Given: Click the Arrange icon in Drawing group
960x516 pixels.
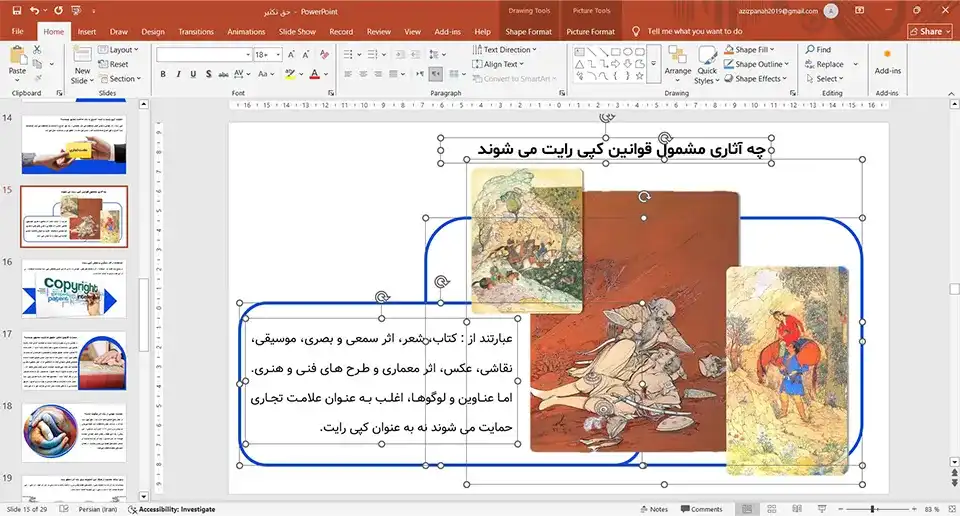Looking at the screenshot, I should pyautogui.click(x=678, y=64).
